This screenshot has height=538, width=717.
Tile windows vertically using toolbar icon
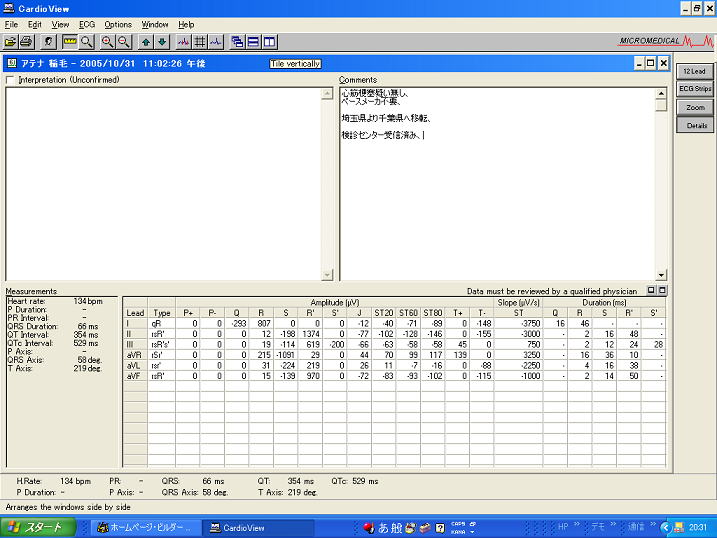pyautogui.click(x=269, y=42)
